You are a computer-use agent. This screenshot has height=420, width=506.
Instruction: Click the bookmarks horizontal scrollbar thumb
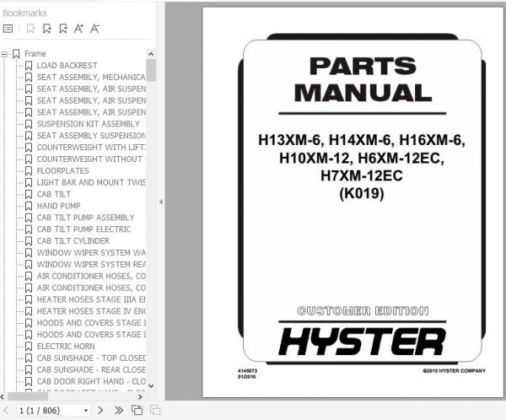click(x=28, y=396)
